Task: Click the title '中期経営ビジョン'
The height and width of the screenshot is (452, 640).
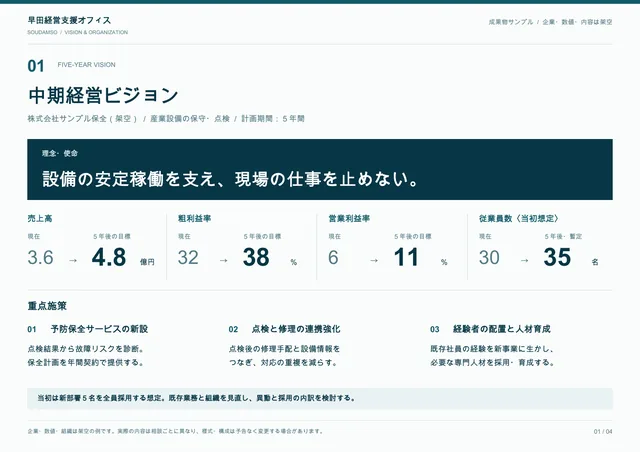Action: [103, 95]
